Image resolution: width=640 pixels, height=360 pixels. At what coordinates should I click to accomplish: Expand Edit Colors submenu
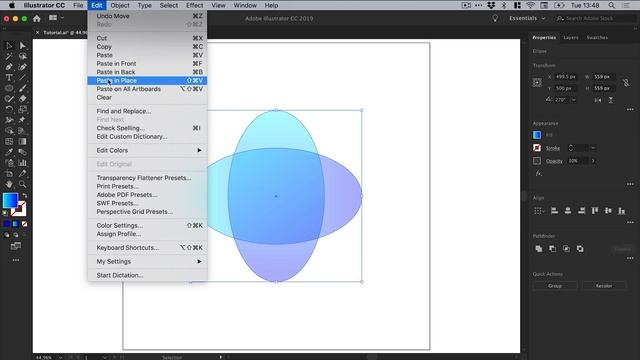coord(148,150)
